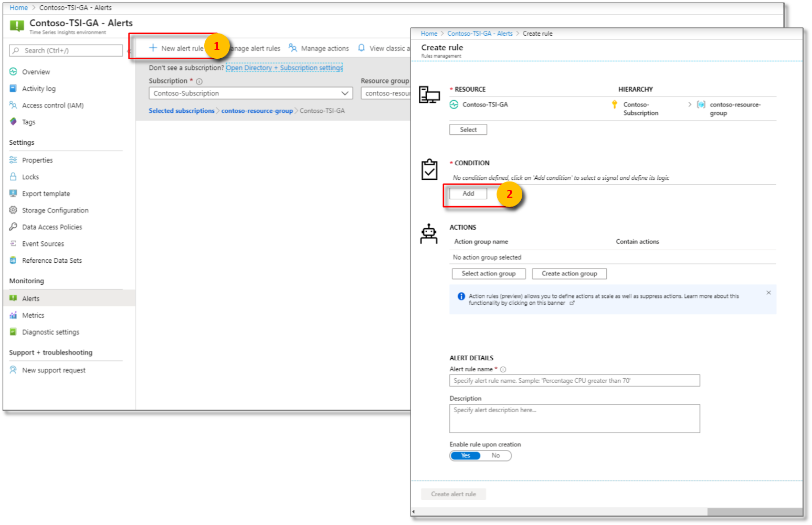Click Selected subscriptions breadcrumb link

[x=182, y=111]
